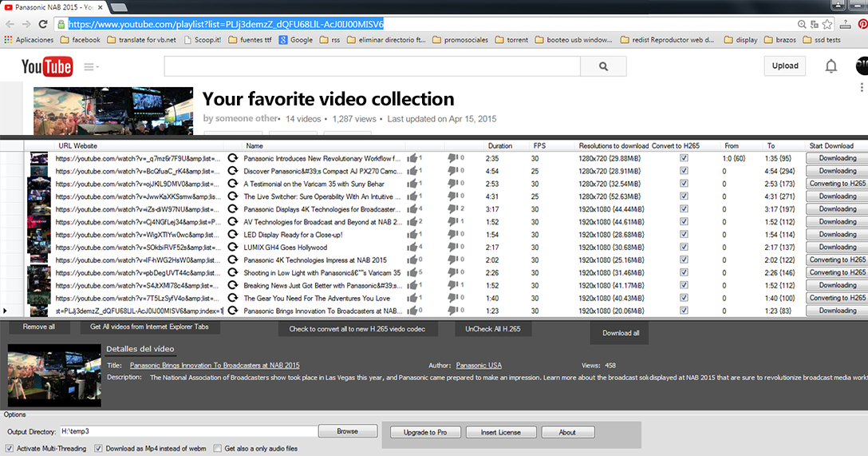Viewport: 868px width, 456px height.
Task: Toggle Convert to H265 for Panasonic Introduces New Revolutionary row
Action: coord(684,158)
